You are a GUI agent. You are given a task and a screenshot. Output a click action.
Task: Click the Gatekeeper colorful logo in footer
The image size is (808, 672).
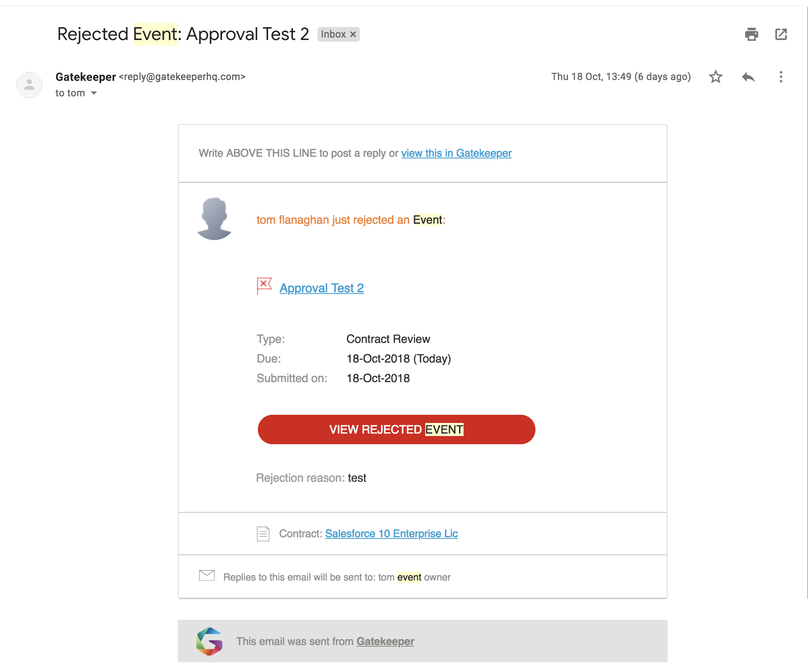[x=209, y=641]
